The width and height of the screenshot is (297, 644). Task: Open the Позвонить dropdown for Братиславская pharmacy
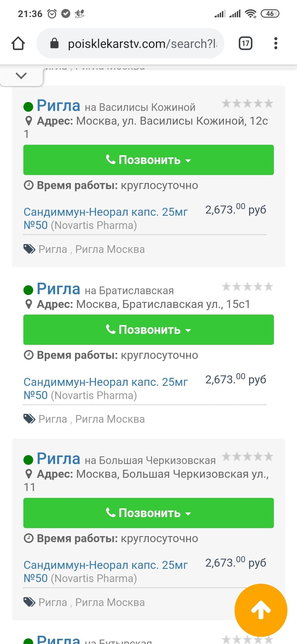tap(148, 330)
